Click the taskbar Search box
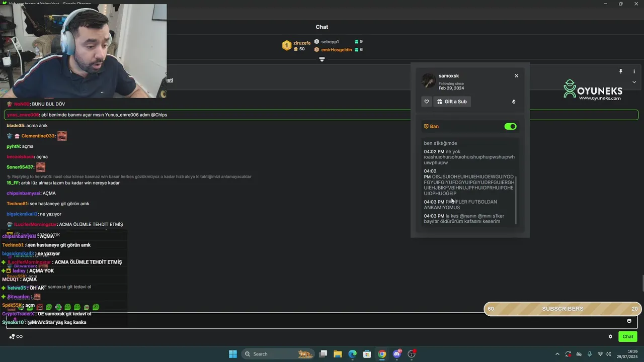This screenshot has height=362, width=644. tap(278, 354)
